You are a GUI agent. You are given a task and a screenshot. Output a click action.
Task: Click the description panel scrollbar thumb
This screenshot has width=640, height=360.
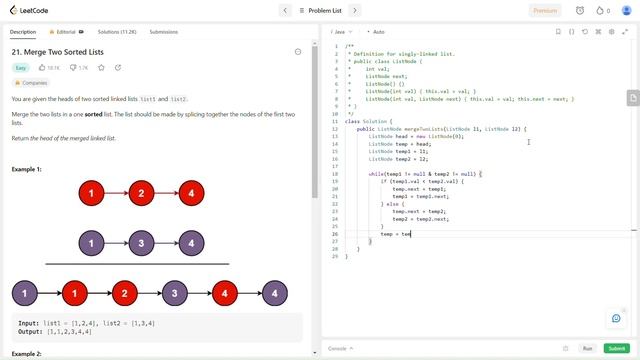315,122
